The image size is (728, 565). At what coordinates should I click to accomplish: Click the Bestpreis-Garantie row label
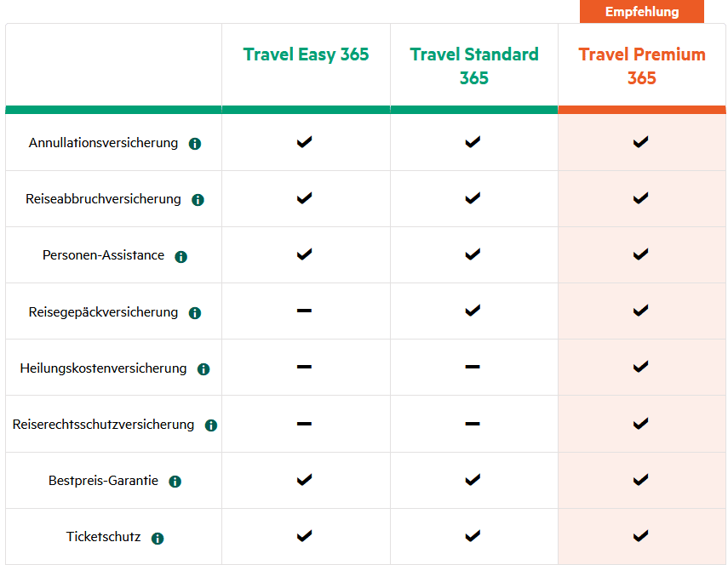tap(103, 481)
